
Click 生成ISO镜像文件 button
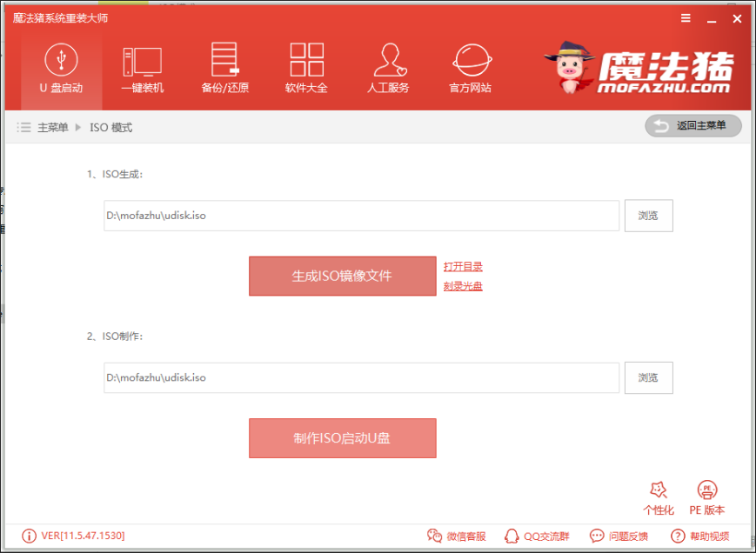(342, 276)
